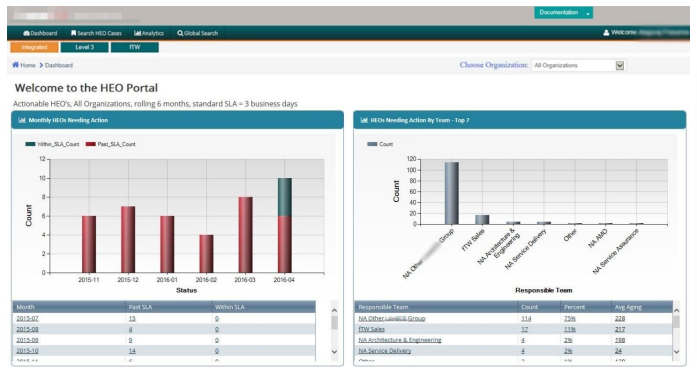Switch to the fTW tab
Viewport: 697px width, 371px height.
(x=135, y=47)
